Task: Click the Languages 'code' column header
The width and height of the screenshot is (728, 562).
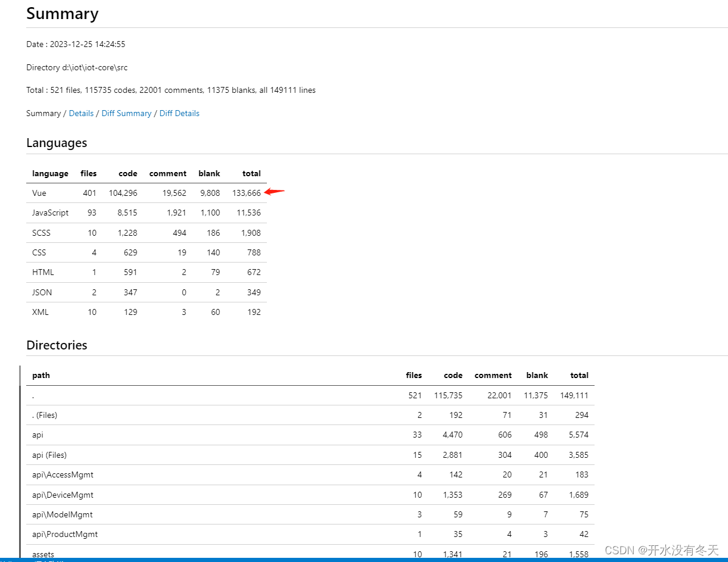Action: pyautogui.click(x=127, y=173)
